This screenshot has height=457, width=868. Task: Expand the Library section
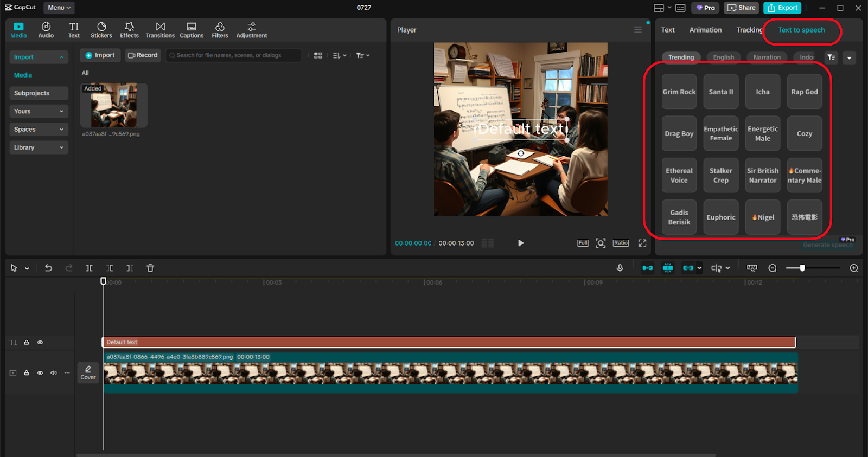click(x=38, y=147)
